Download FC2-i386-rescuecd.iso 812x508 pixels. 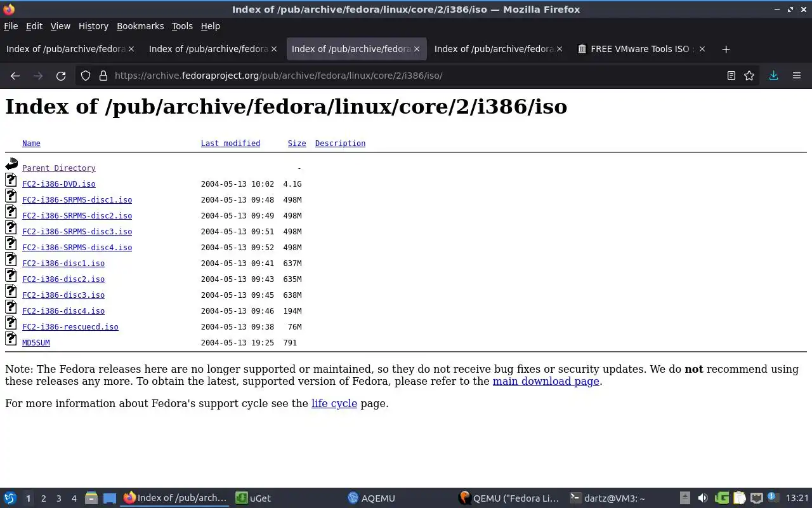click(70, 327)
